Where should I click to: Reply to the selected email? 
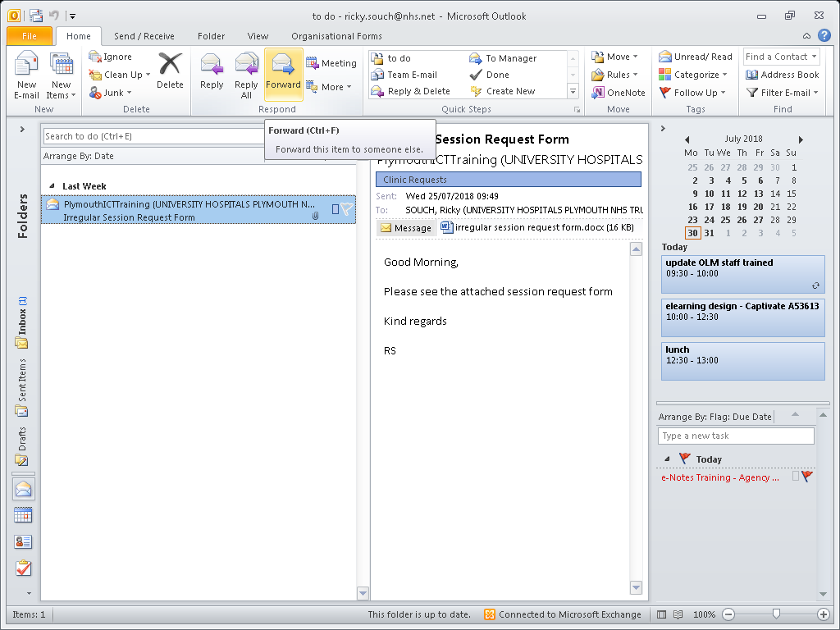pos(212,71)
